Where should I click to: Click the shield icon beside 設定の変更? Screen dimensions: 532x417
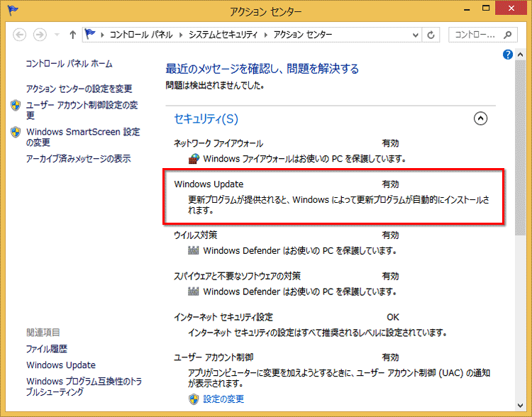[194, 399]
